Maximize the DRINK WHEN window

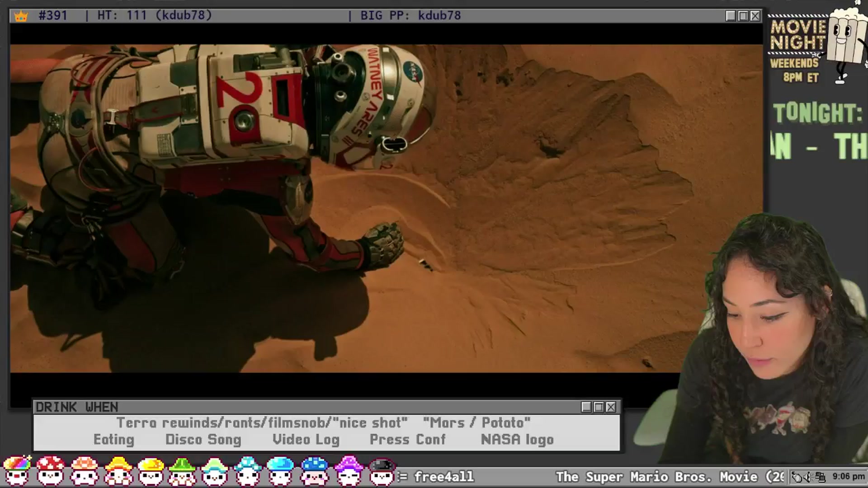(x=599, y=407)
